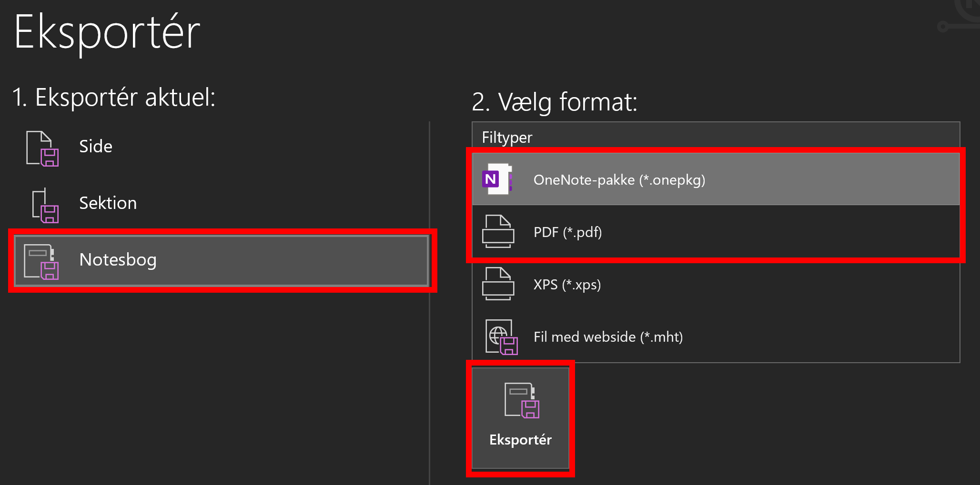Click the XPS format printer icon

tap(498, 284)
